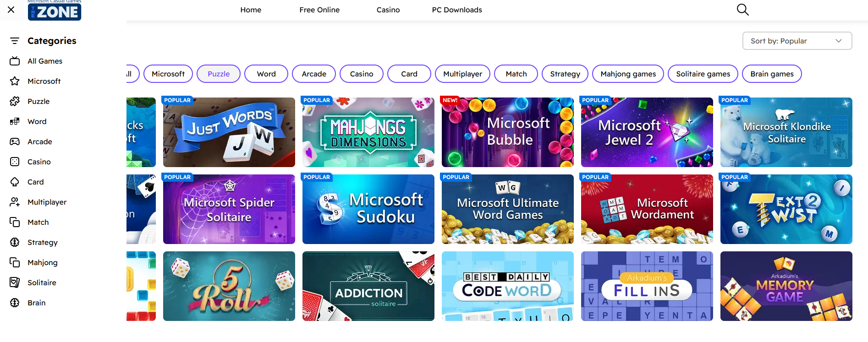Open the Best Daily Code Word thumbnail
Image resolution: width=868 pixels, height=342 pixels.
(x=508, y=286)
